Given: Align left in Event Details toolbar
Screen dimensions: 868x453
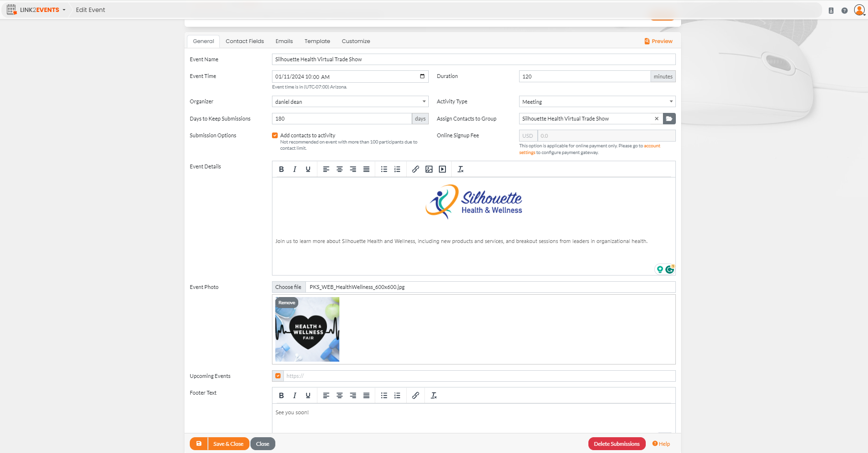Looking at the screenshot, I should [x=326, y=169].
